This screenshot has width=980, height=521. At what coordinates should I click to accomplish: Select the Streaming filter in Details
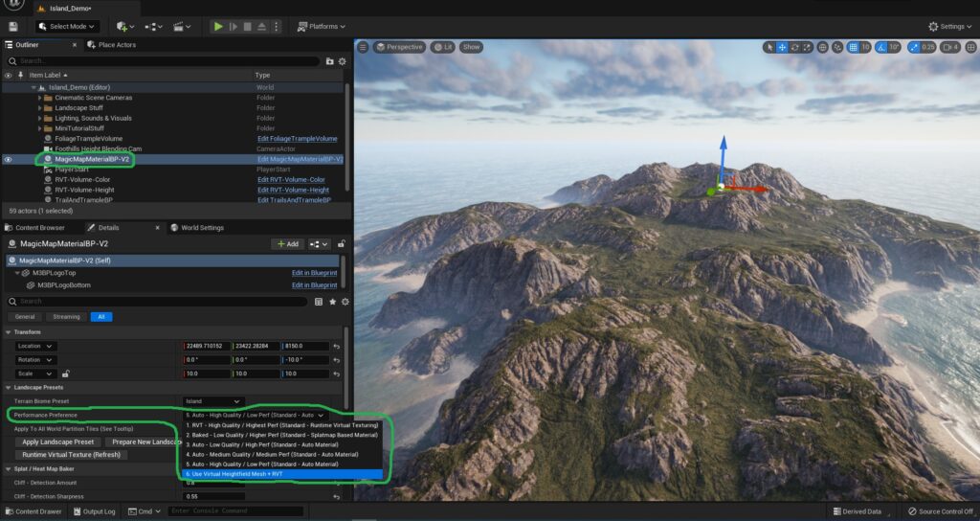66,317
